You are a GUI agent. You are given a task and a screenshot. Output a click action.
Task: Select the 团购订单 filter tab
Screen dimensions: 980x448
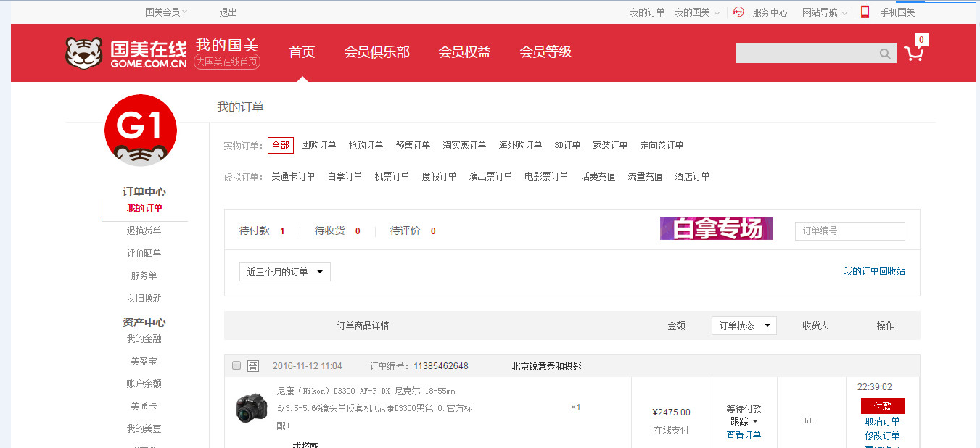(319, 145)
